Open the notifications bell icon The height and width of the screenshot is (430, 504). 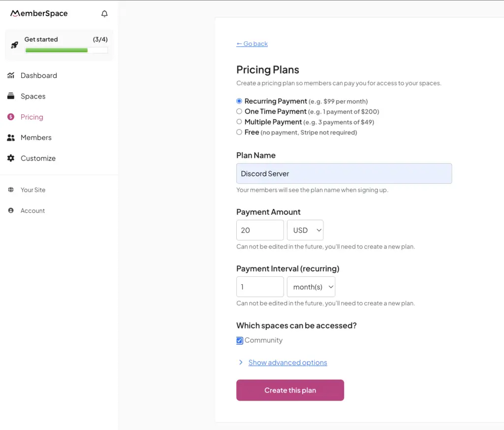tap(104, 13)
